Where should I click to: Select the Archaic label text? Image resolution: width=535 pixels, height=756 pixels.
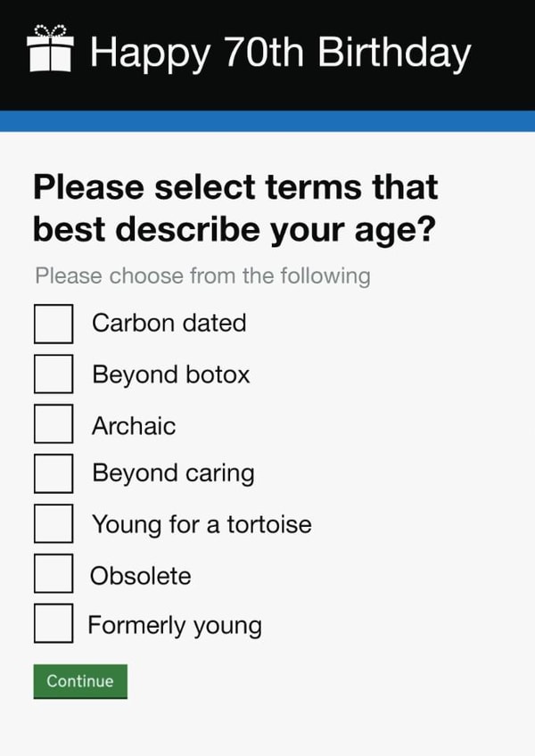coord(135,425)
